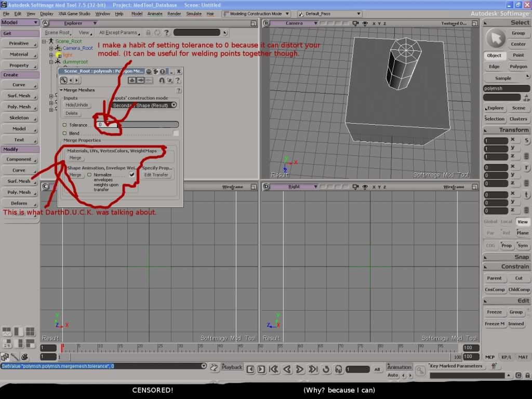Click the loop playback icon
Image resolution: width=532 pixels, height=399 pixels.
point(326,369)
